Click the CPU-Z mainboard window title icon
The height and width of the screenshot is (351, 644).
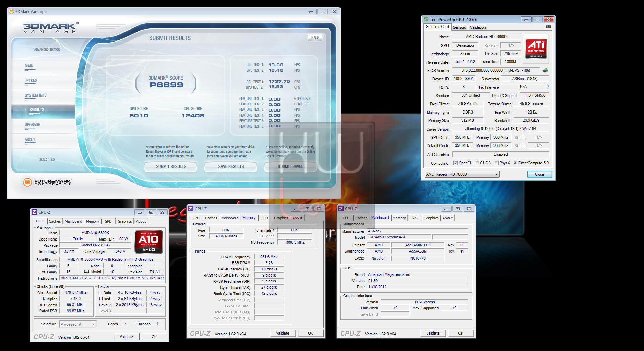pos(341,209)
